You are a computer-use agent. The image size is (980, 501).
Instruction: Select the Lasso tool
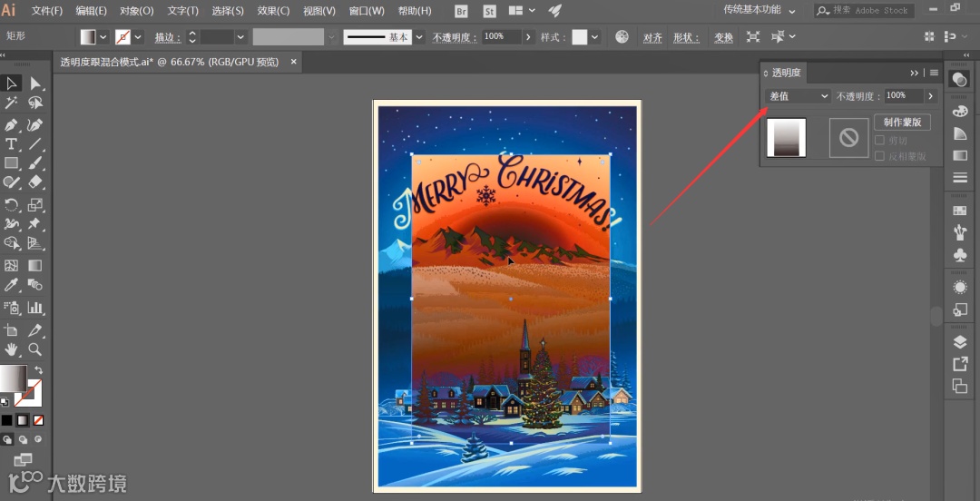click(35, 103)
